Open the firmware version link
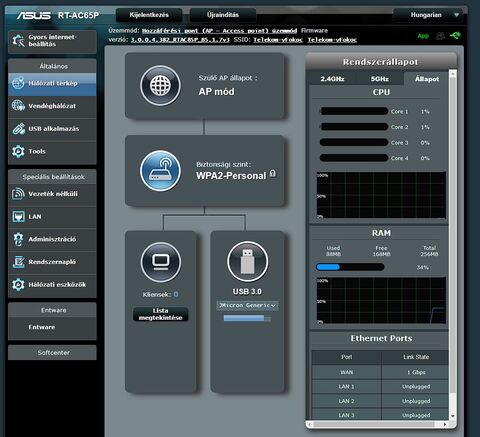The image size is (480, 437). click(x=180, y=40)
